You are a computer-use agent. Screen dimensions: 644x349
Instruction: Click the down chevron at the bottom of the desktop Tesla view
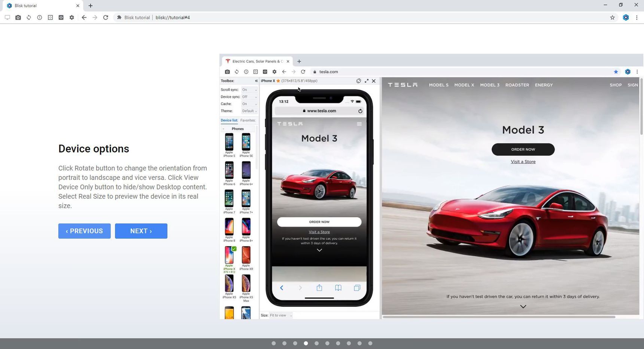pyautogui.click(x=523, y=306)
